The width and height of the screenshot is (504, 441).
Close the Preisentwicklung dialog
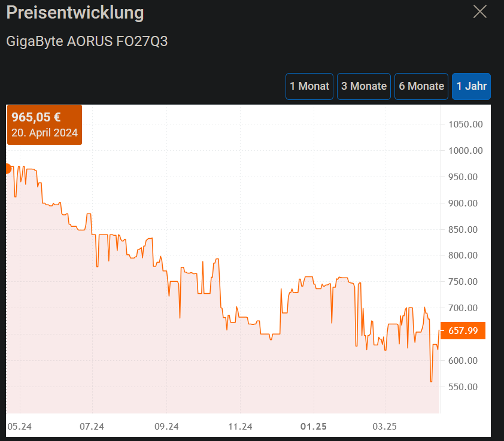click(479, 11)
